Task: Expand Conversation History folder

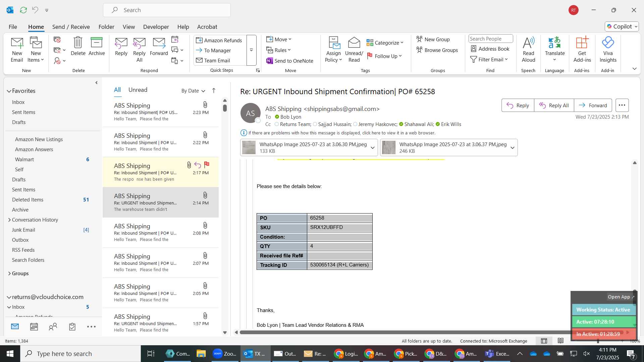Action: click(9, 220)
